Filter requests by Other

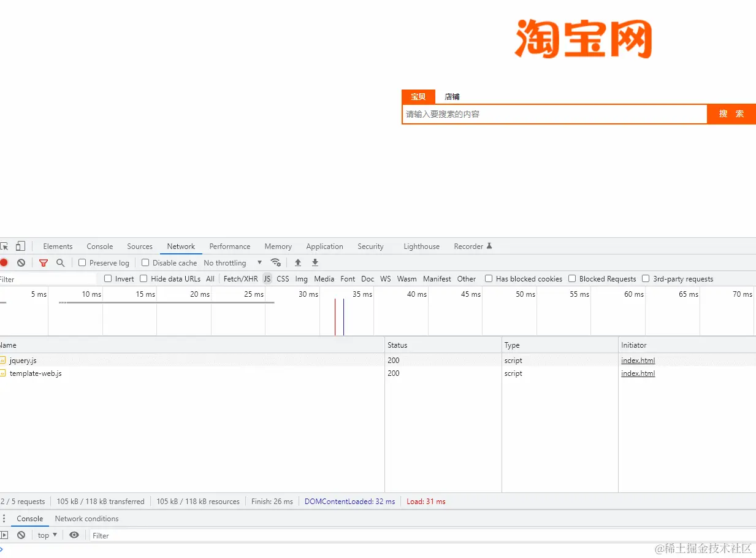(467, 279)
